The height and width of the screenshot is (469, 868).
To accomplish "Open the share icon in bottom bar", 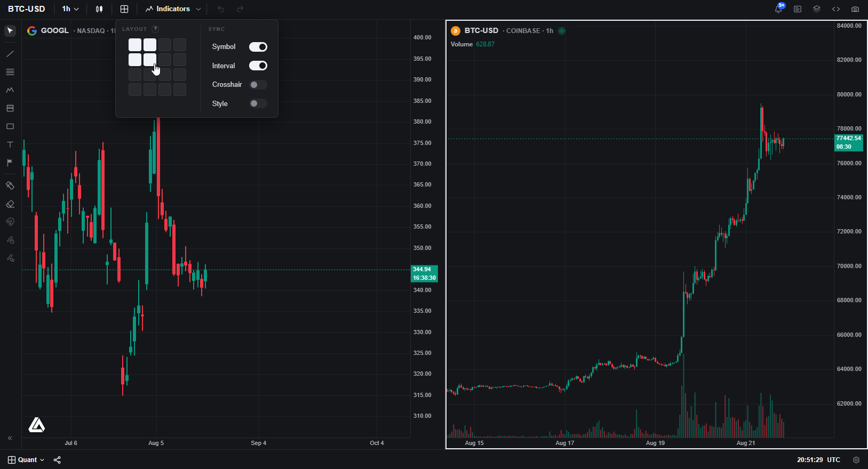I will (x=57, y=460).
